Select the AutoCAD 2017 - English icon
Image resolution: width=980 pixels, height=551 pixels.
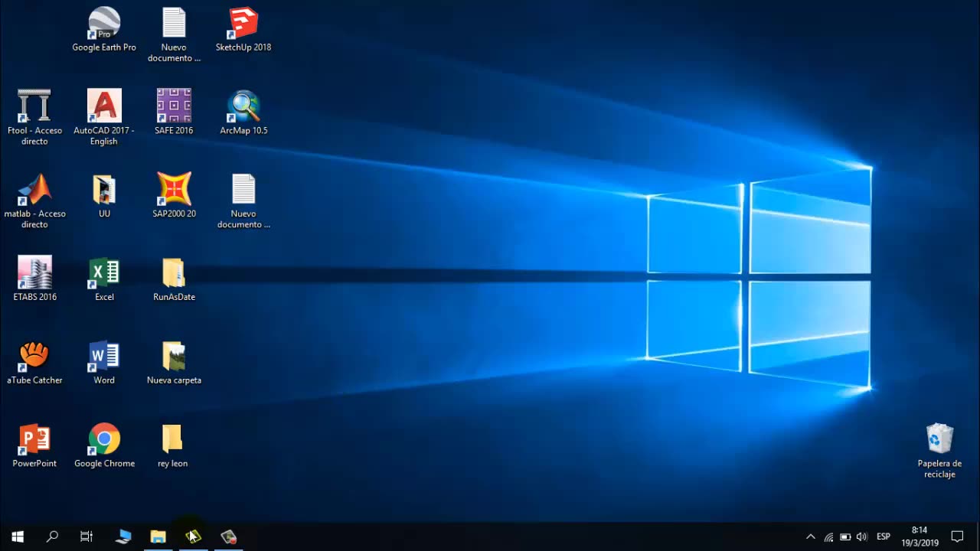point(104,118)
